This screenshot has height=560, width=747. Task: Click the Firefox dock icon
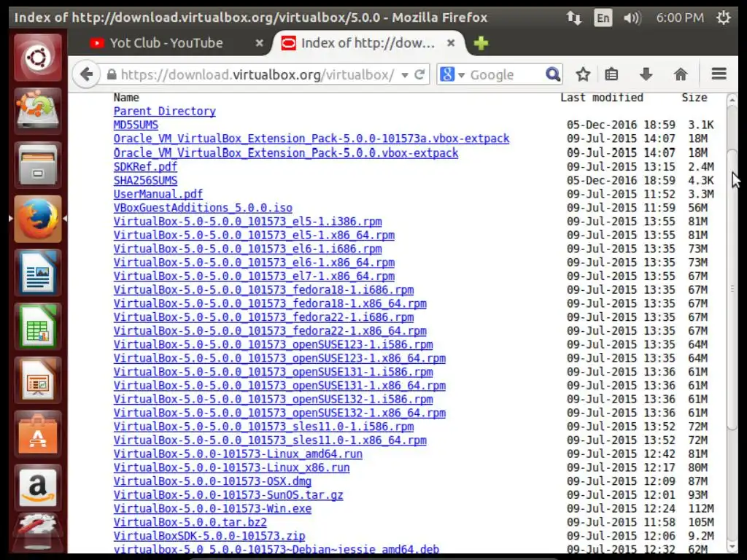38,219
